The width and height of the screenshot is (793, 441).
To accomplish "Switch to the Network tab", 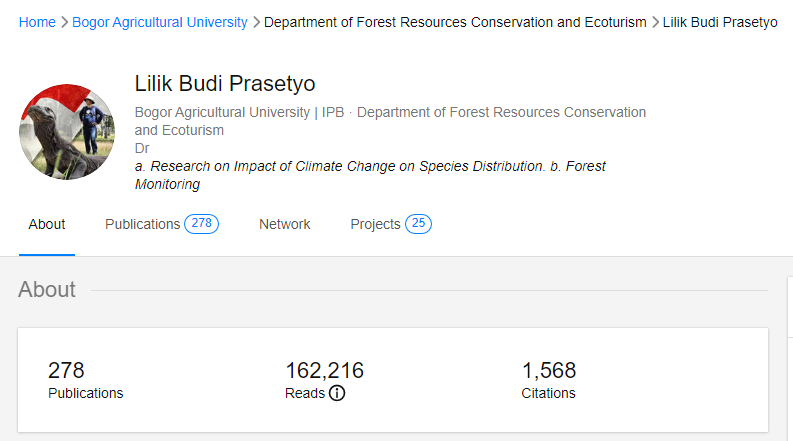I will coord(285,224).
